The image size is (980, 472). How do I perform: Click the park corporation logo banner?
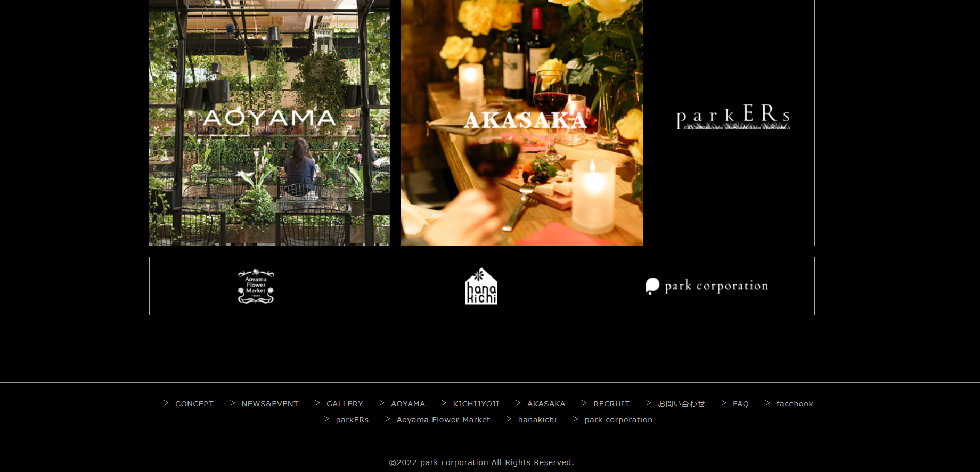[x=707, y=286]
